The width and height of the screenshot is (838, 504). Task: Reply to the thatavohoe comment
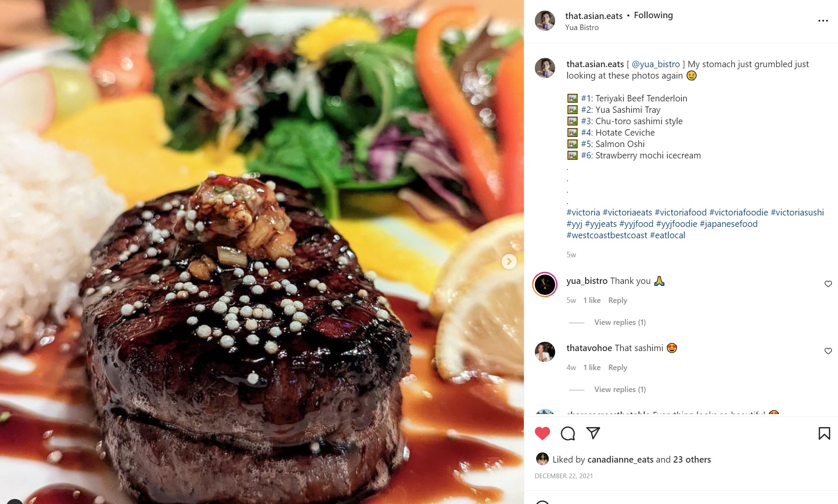tap(617, 368)
